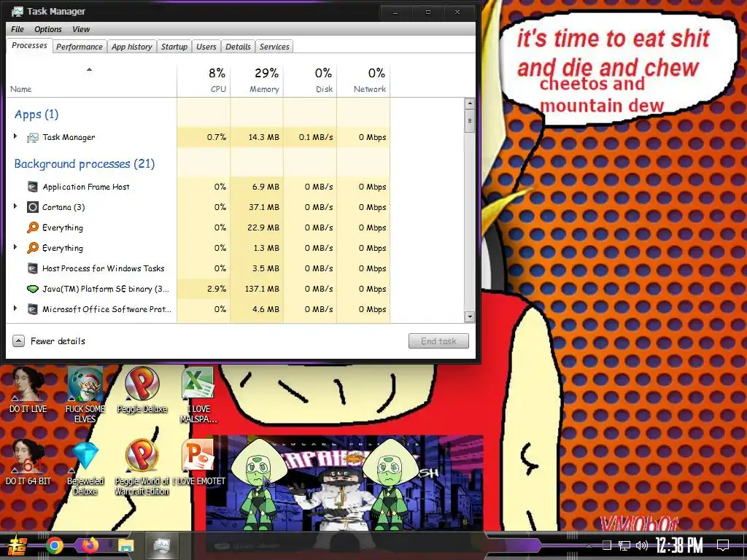Image resolution: width=747 pixels, height=560 pixels.
Task: Click the 12:38 PM taskbar clock
Action: point(679,545)
